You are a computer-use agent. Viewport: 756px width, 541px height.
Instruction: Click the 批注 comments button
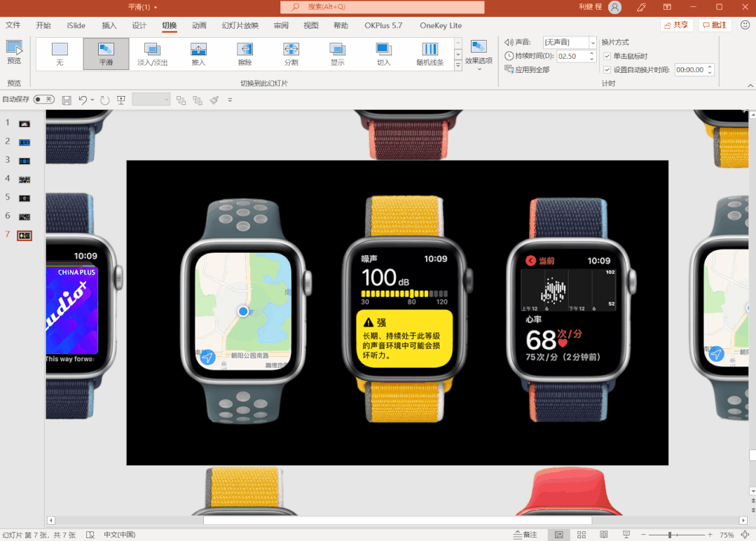point(715,25)
